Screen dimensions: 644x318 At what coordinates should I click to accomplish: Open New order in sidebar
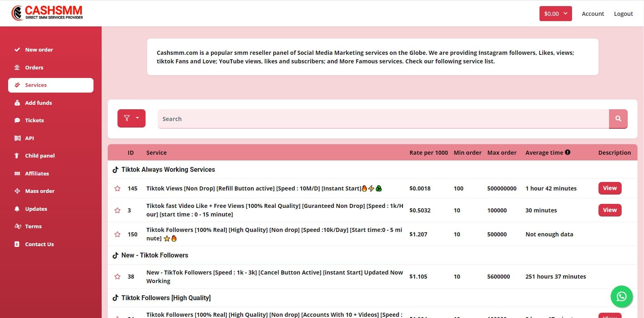[x=39, y=50]
